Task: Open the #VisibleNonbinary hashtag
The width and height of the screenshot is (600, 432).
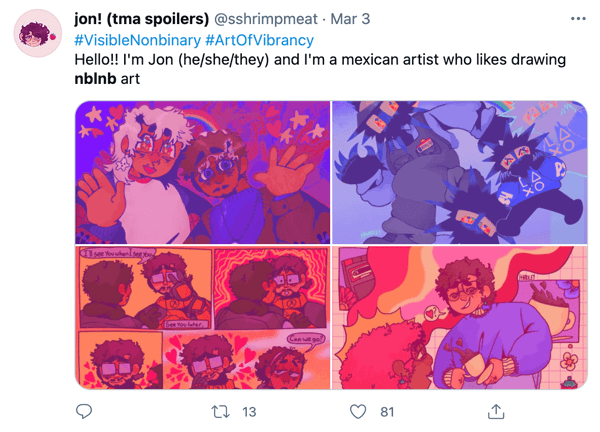Action: click(x=137, y=40)
